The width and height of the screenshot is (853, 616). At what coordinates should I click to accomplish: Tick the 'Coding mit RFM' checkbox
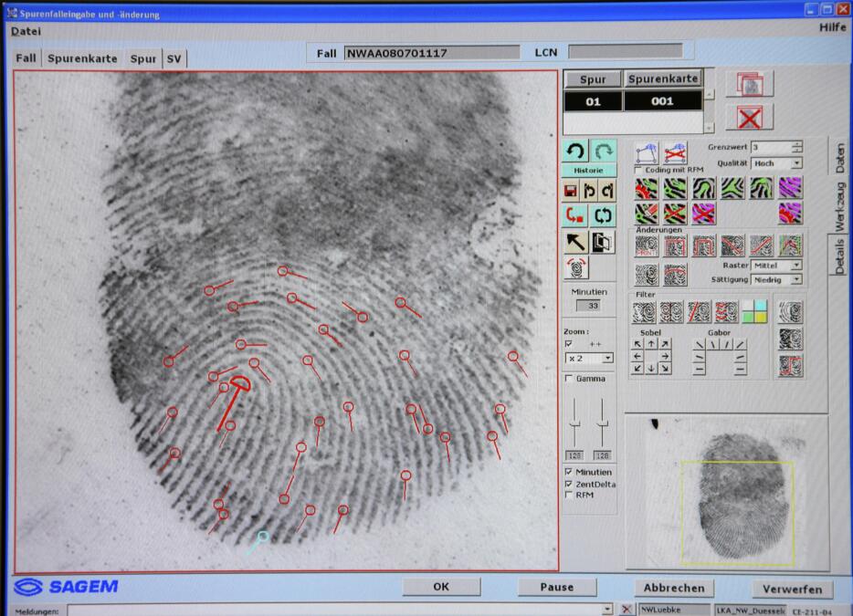tap(638, 170)
